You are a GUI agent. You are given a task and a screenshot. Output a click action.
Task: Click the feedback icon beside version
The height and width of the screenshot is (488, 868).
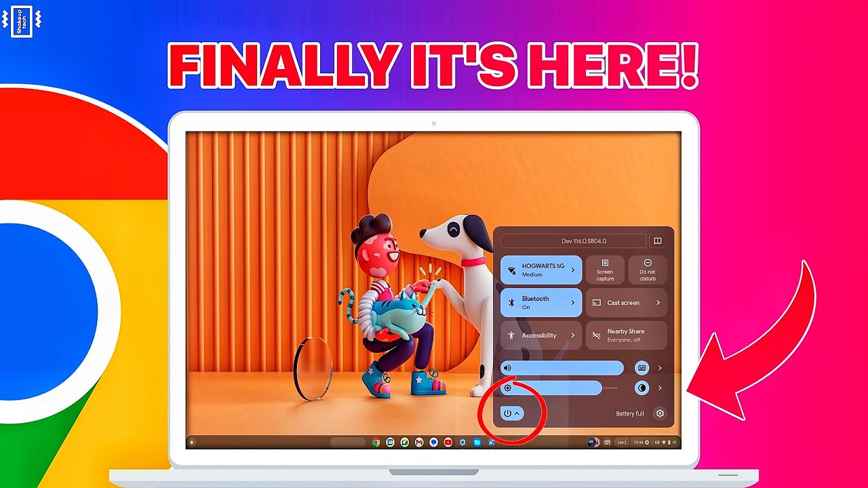click(657, 241)
